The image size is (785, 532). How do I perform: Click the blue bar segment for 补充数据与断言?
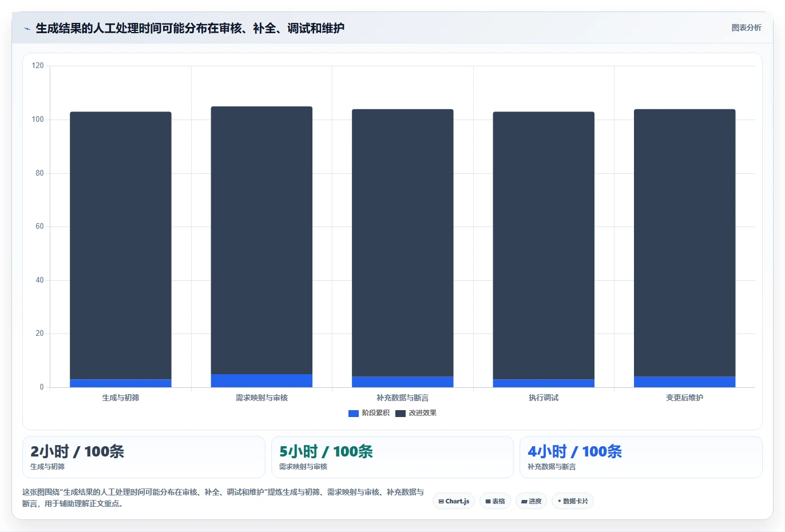(403, 382)
